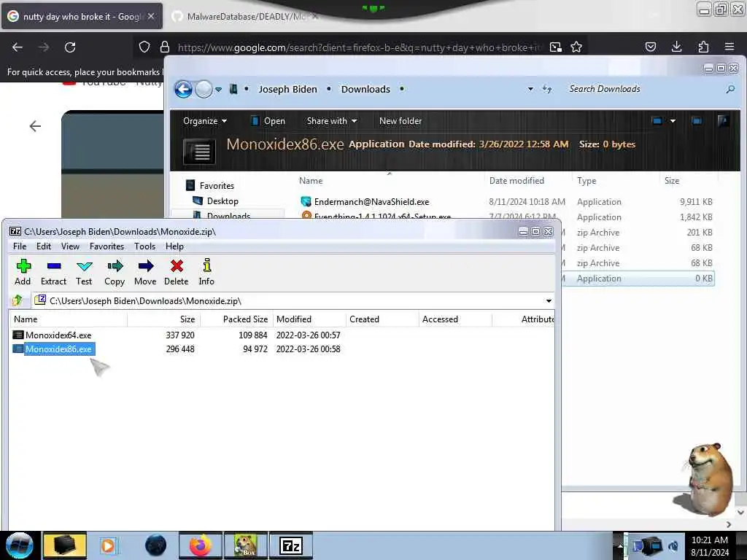Image resolution: width=747 pixels, height=560 pixels.
Task: Open Firefox extensions puzzle icon
Action: coord(703,47)
